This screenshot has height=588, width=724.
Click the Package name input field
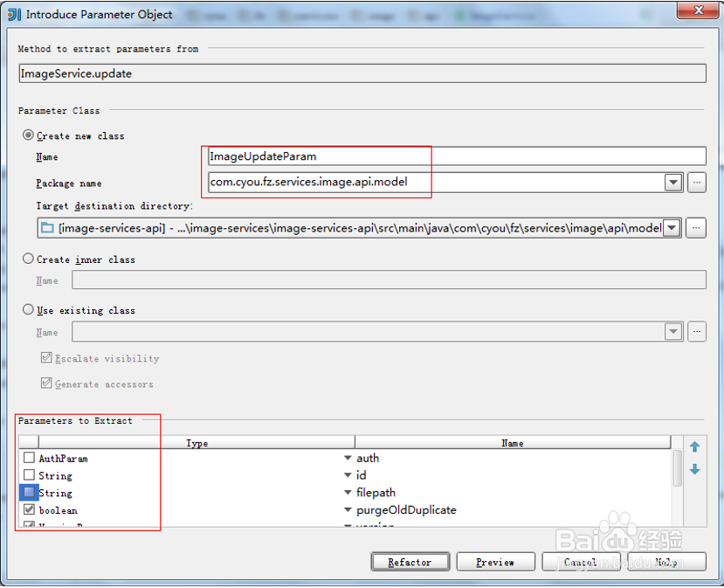(x=436, y=183)
